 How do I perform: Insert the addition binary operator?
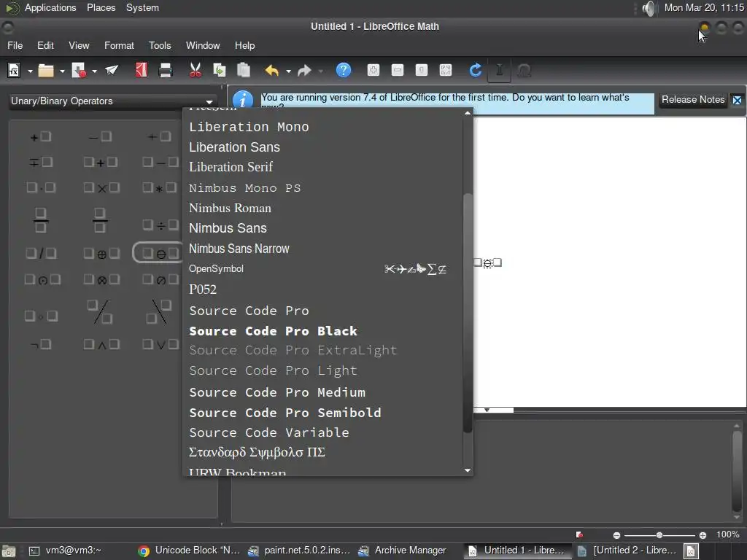(100, 163)
